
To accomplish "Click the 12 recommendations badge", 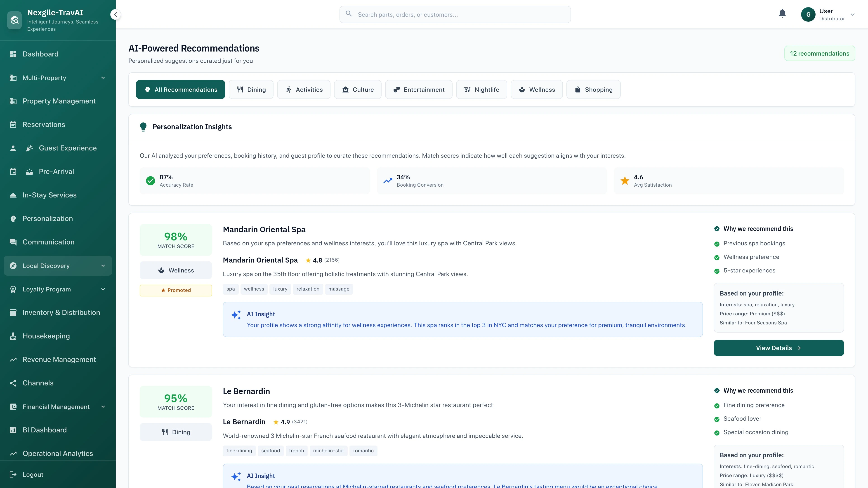I will [x=819, y=54].
